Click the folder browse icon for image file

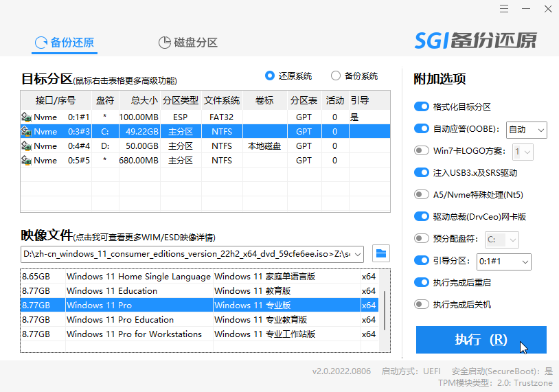pyautogui.click(x=380, y=254)
